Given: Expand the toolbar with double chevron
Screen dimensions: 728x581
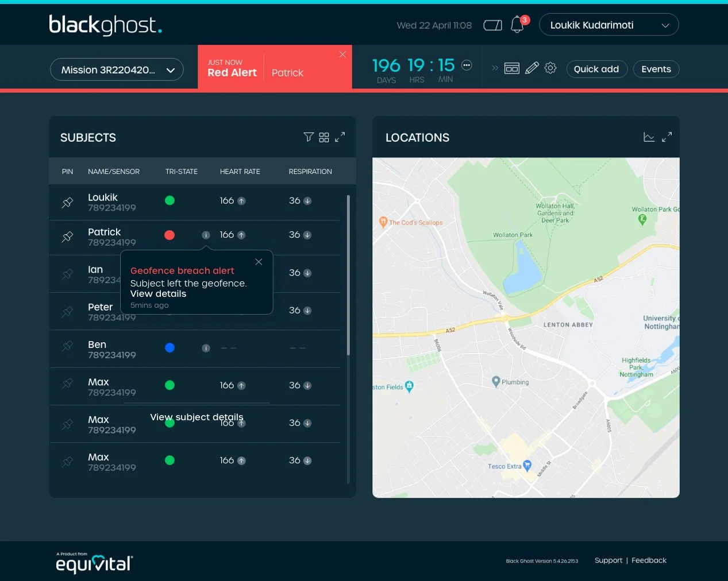Looking at the screenshot, I should tap(495, 68).
